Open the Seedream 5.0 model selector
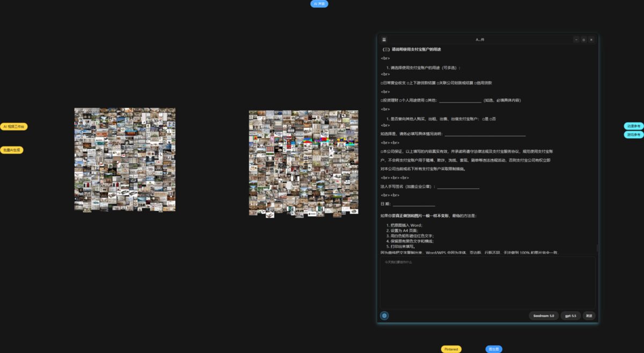This screenshot has width=644, height=353. point(544,316)
